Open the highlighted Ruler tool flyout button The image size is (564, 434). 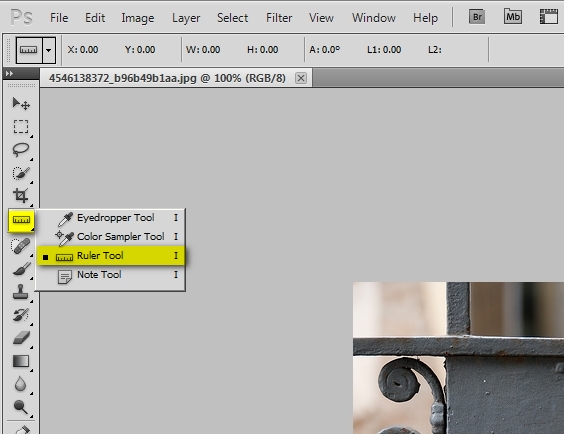coord(21,220)
